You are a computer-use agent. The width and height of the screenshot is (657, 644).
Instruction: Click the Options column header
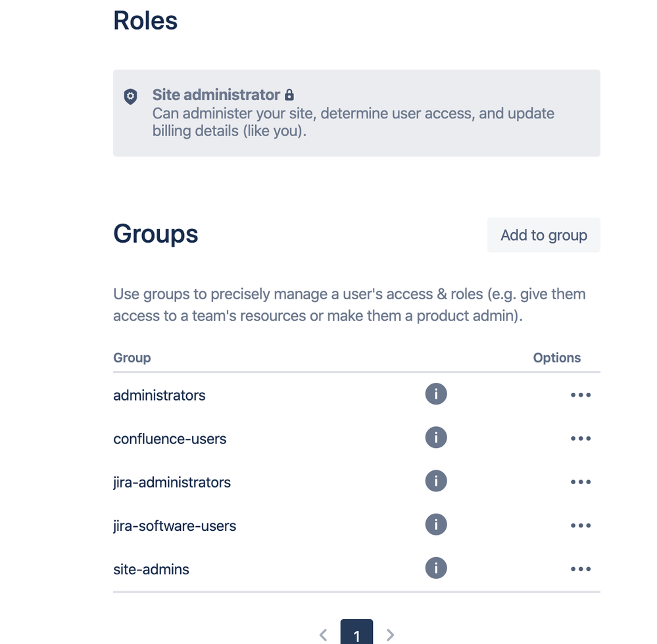(x=557, y=358)
